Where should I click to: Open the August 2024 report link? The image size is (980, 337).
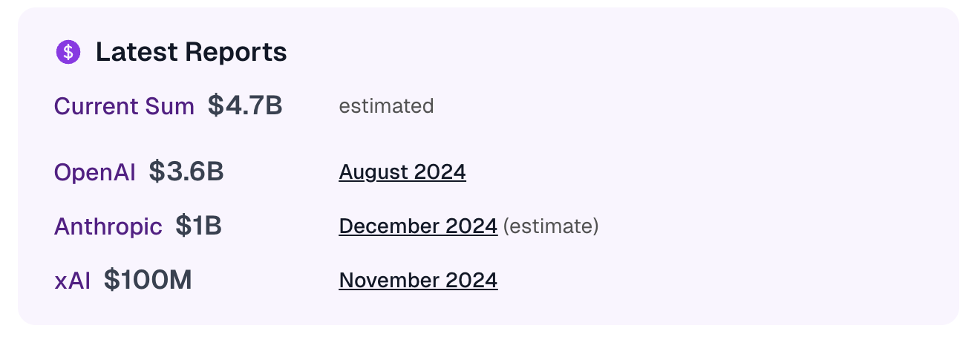(402, 172)
